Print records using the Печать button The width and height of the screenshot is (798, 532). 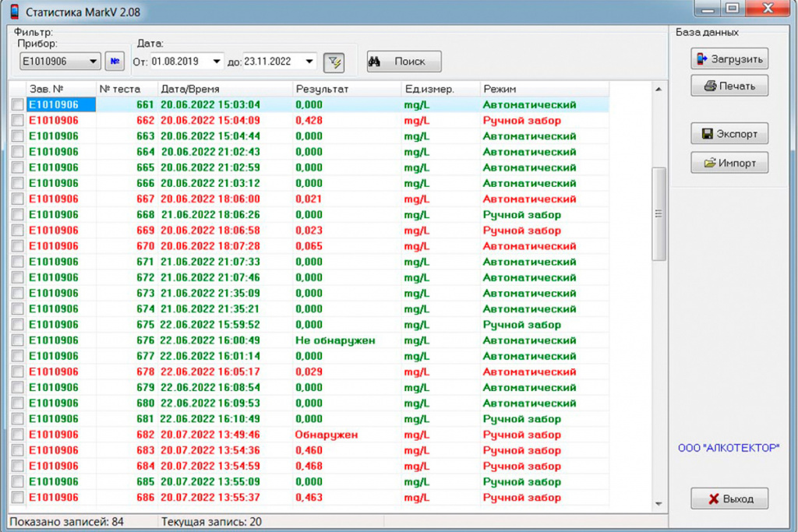729,86
